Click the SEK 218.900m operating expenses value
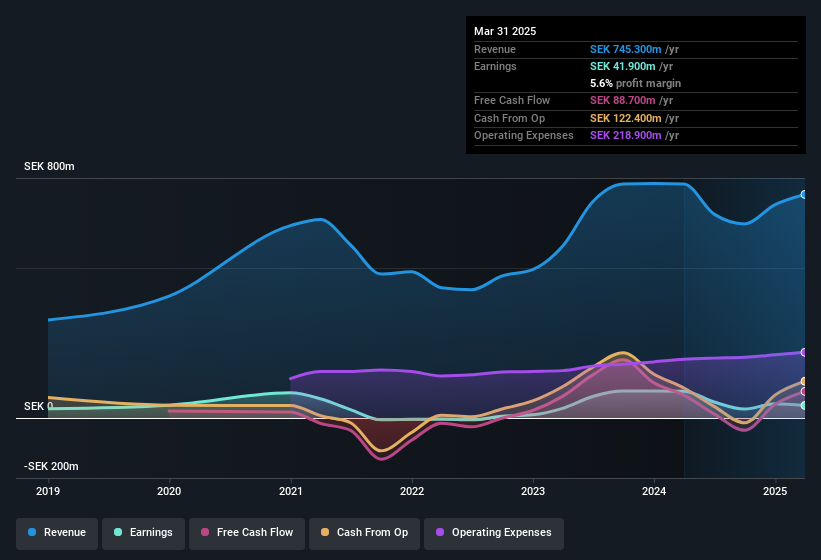Viewport: 821px width, 560px height. pos(626,135)
